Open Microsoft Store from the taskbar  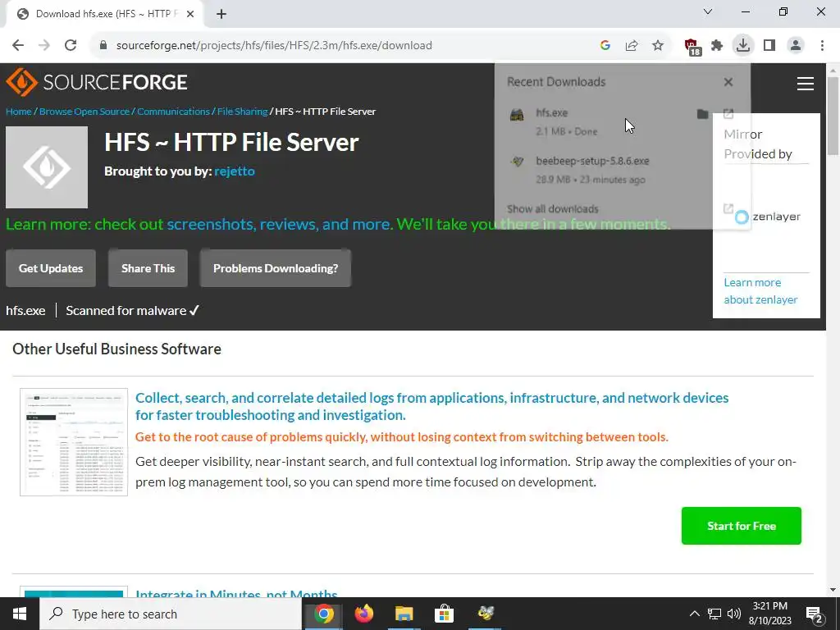(444, 614)
